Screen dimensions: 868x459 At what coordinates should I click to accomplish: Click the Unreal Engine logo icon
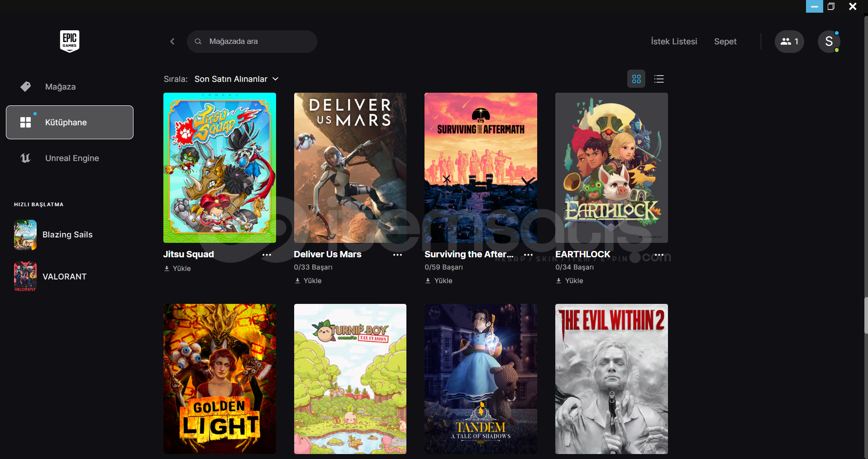coord(26,158)
